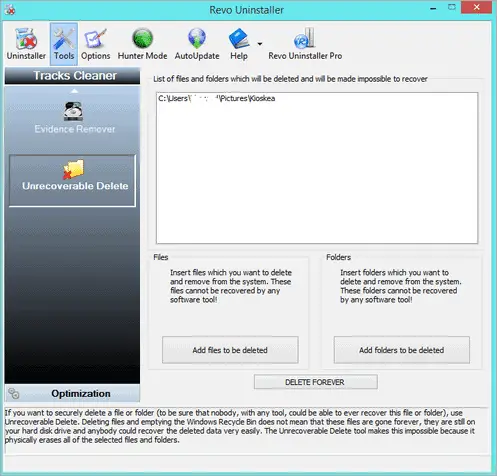
Task: Minimize the Revo Uninstaller window
Action: [433, 8]
